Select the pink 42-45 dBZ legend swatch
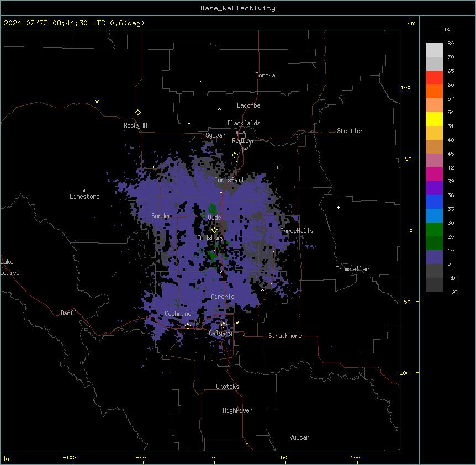The image size is (476, 465). [434, 161]
